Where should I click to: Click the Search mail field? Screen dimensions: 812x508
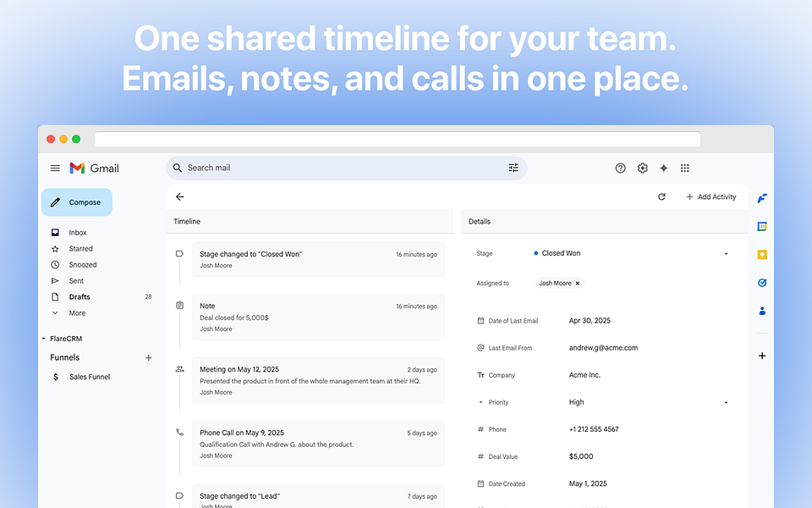346,168
